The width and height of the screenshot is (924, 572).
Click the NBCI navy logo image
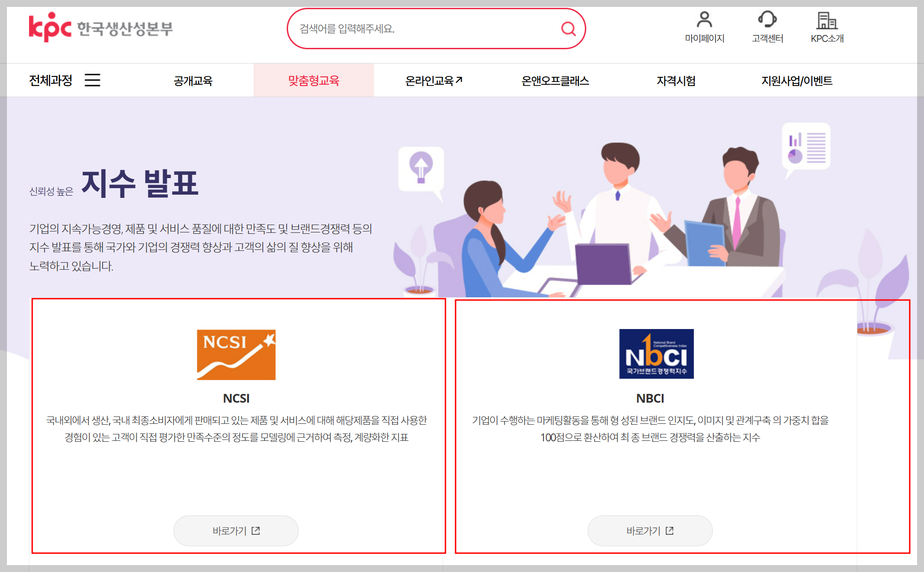point(656,354)
